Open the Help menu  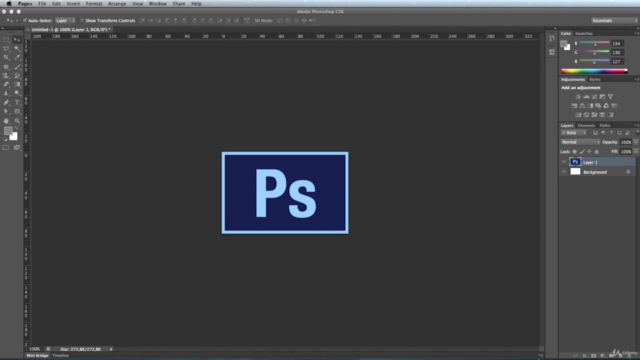(196, 3)
